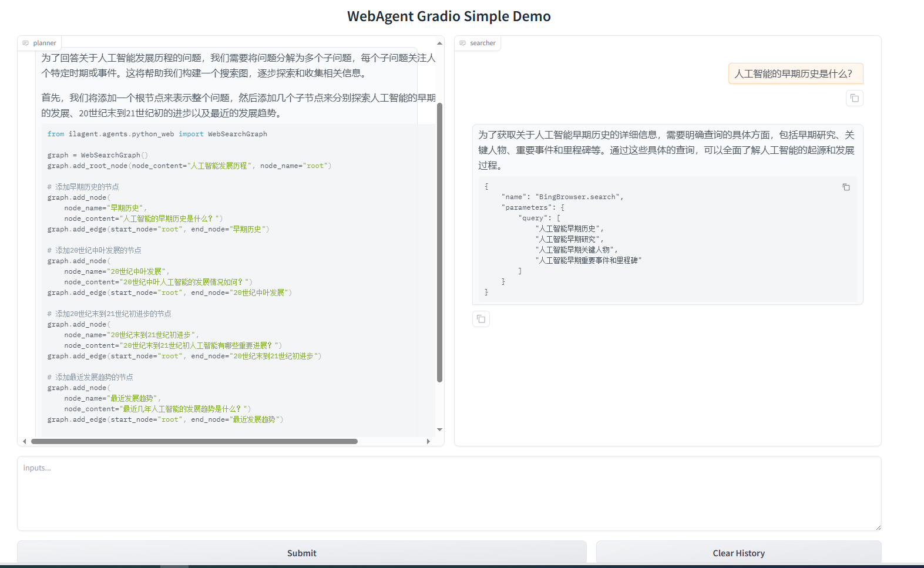Click the "name": "BingBrowser.search" JSON line
The image size is (924, 568).
pyautogui.click(x=562, y=197)
